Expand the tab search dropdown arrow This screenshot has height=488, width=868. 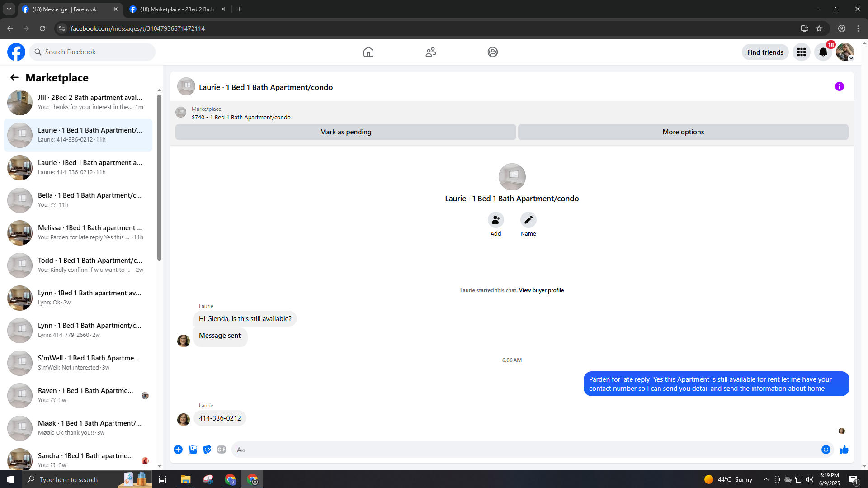[x=9, y=9]
